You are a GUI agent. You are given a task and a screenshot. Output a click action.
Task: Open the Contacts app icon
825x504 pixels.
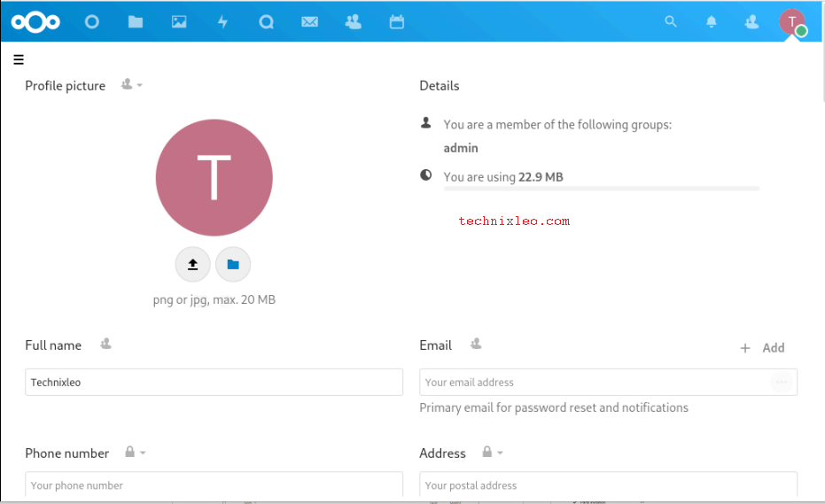[354, 22]
